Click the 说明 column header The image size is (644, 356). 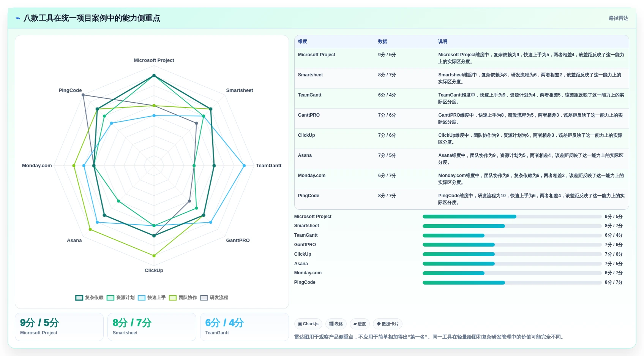(x=443, y=41)
